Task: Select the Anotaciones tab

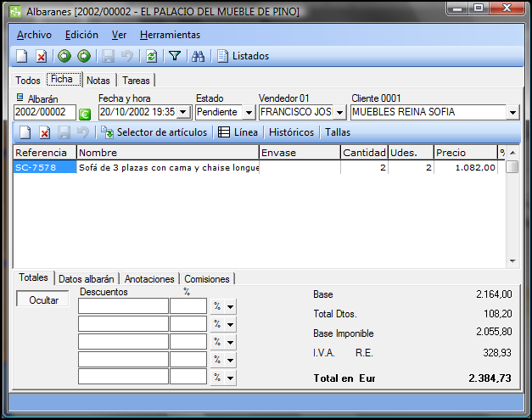Action: [149, 279]
